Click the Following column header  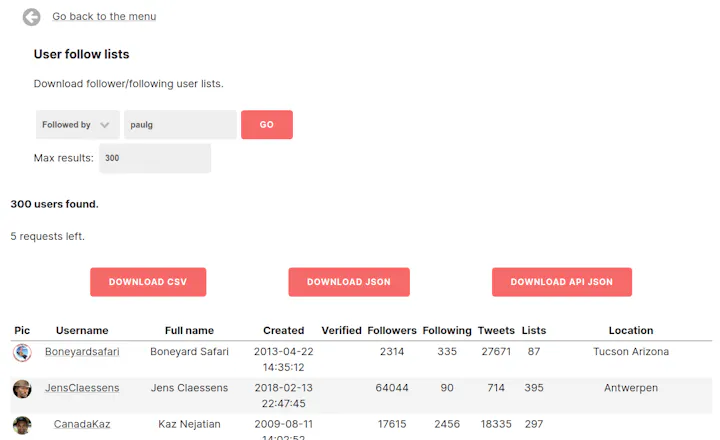click(447, 330)
